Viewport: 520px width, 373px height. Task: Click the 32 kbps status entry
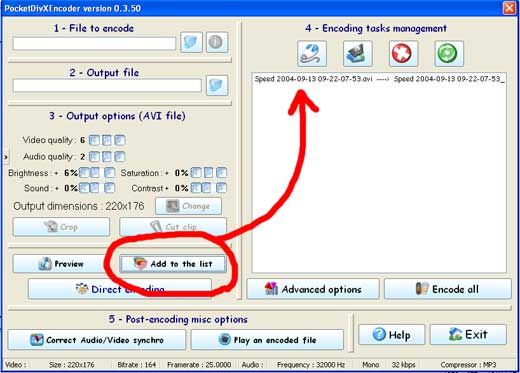click(403, 365)
